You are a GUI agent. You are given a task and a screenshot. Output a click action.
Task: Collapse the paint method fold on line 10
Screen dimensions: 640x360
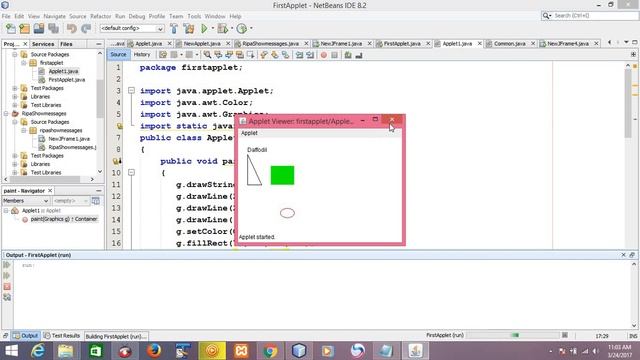pos(131,173)
